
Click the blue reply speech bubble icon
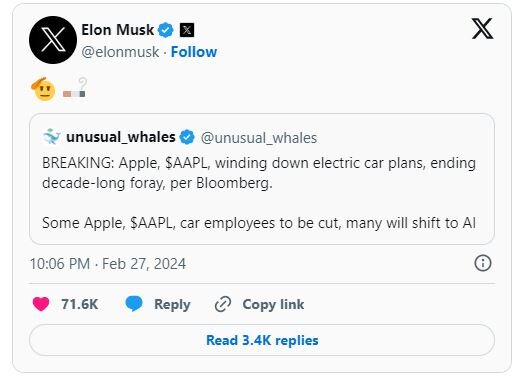pyautogui.click(x=134, y=304)
